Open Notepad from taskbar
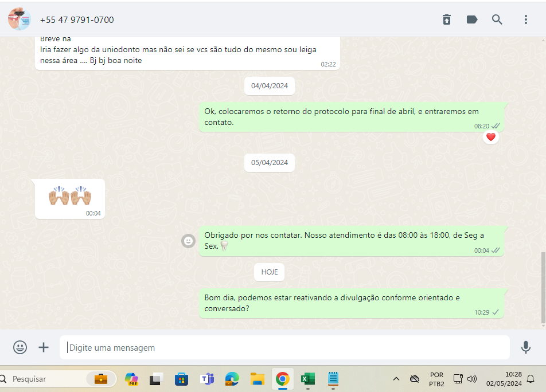 coord(333,379)
